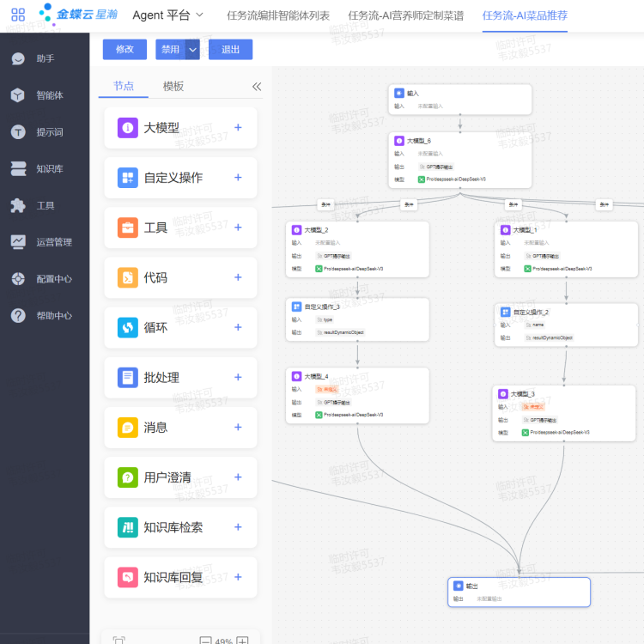The image size is (644, 644).
Task: Click the 批处理 document icon
Action: click(x=128, y=378)
